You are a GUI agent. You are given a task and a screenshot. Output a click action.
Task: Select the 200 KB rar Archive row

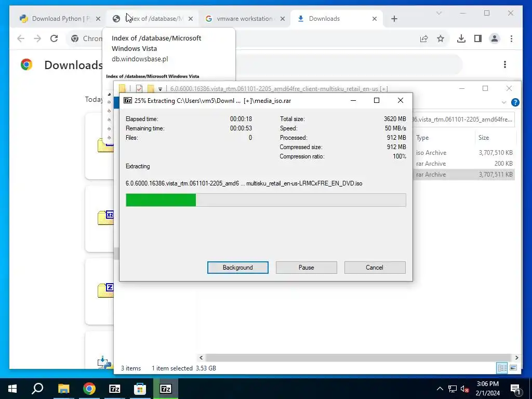click(464, 164)
